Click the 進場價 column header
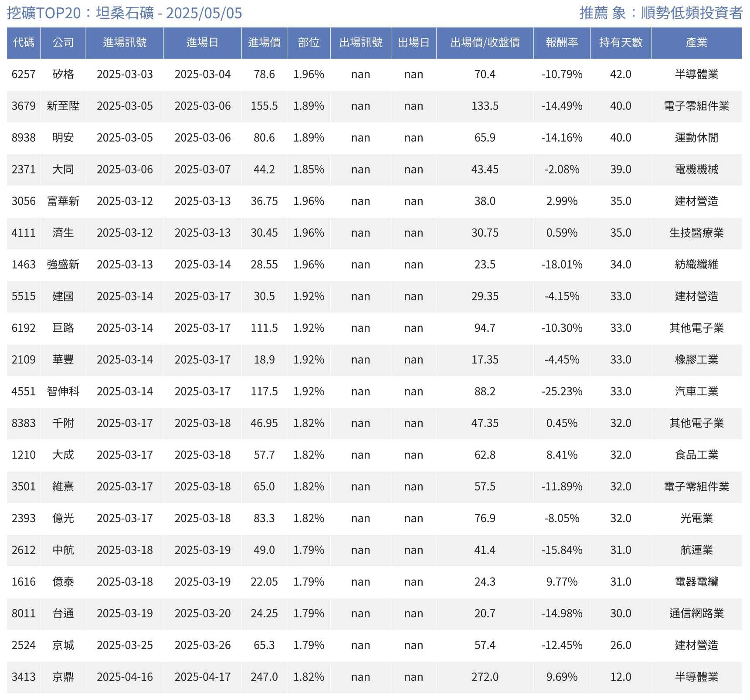Screen dimensions: 750x700 [x=265, y=43]
